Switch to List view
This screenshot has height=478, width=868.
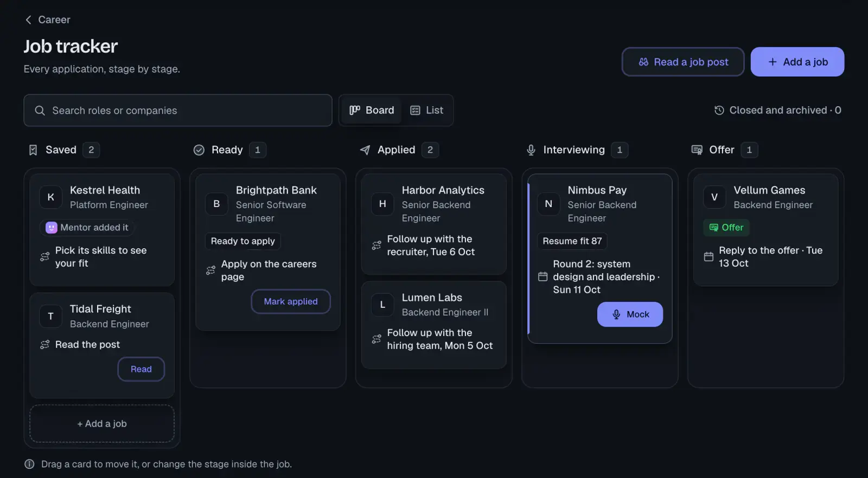pos(427,111)
